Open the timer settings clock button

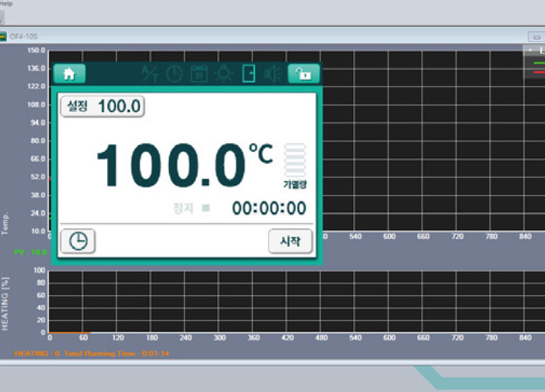pos(78,241)
